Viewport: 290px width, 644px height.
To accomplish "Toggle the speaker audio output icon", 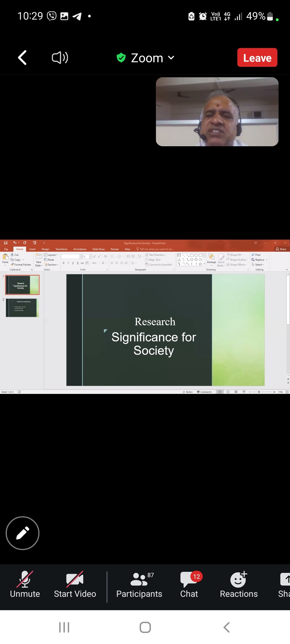I will [x=60, y=57].
